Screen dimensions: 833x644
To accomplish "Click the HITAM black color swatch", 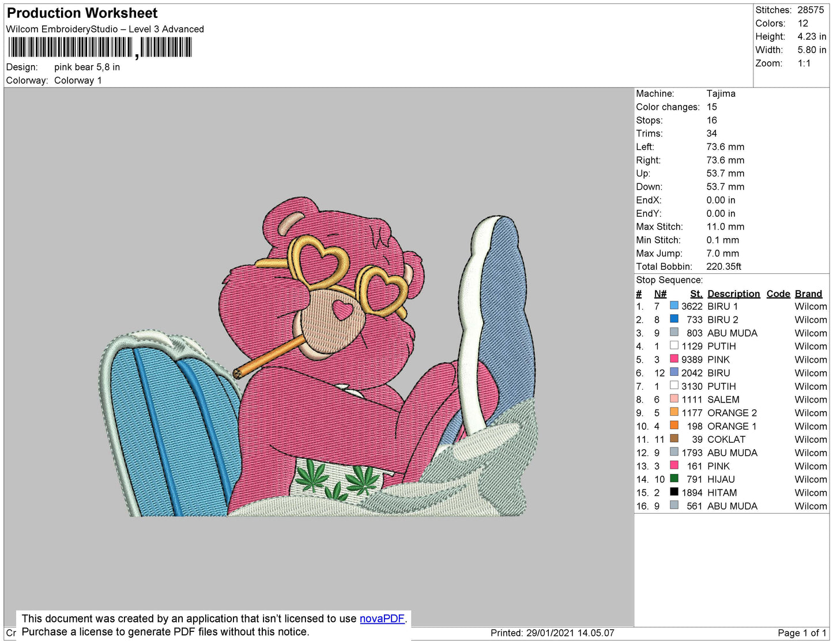I will pos(674,492).
